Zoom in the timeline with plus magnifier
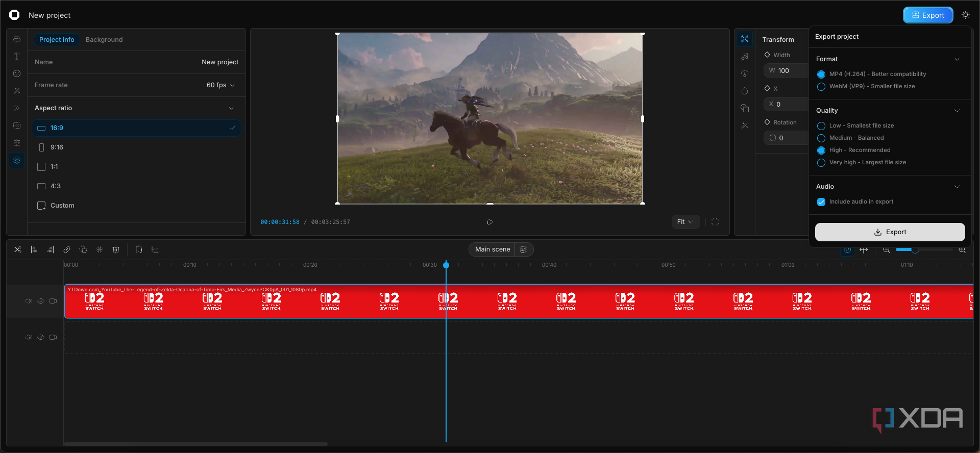Viewport: 980px width, 453px height. pos(962,250)
